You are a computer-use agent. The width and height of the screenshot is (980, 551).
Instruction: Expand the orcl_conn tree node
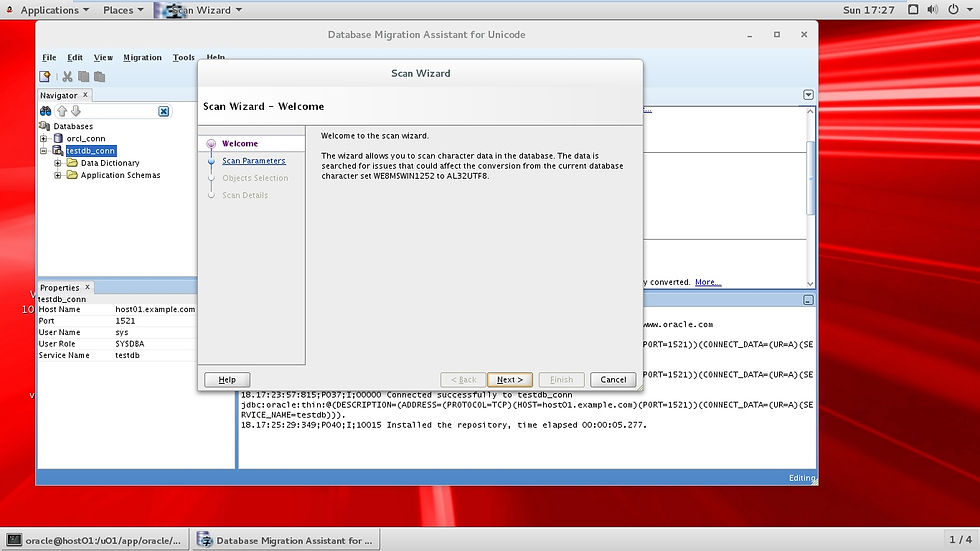coord(44,138)
